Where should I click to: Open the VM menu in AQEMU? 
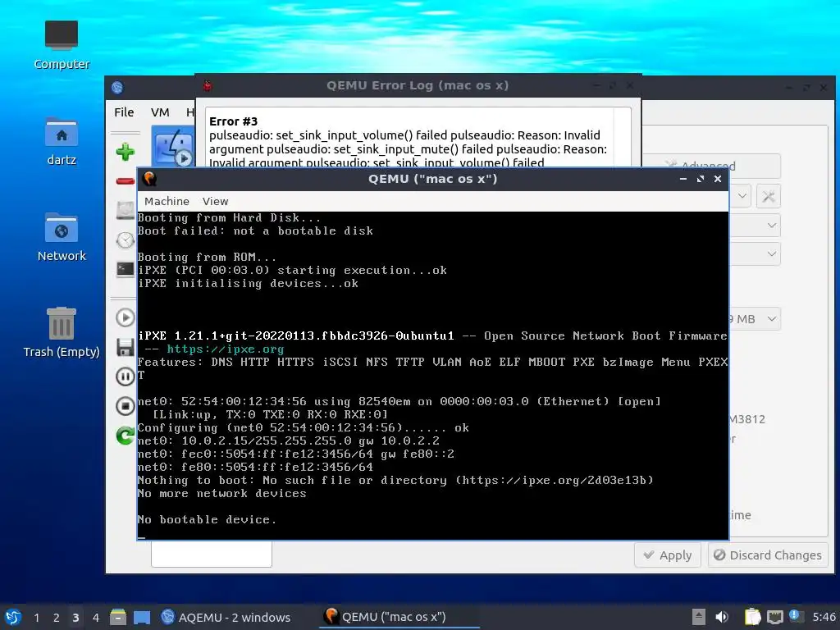(x=160, y=112)
